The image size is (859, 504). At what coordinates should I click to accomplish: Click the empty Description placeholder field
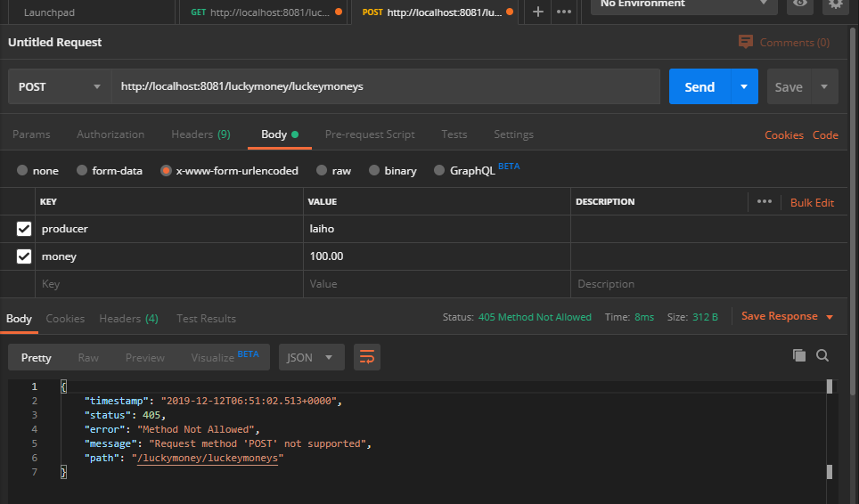(x=709, y=284)
